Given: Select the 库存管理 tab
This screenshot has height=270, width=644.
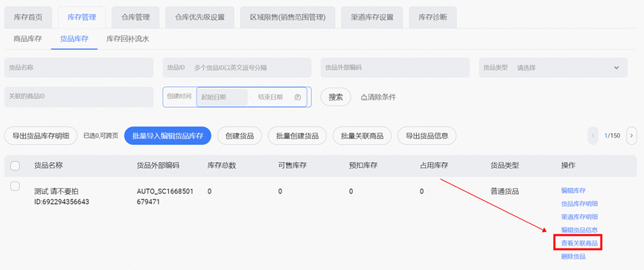Looking at the screenshot, I should point(82,17).
